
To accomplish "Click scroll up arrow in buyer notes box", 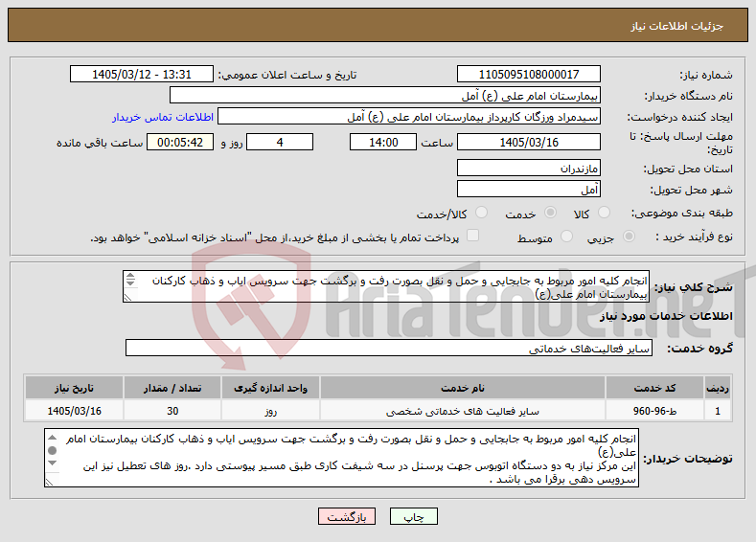I will pos(52,438).
